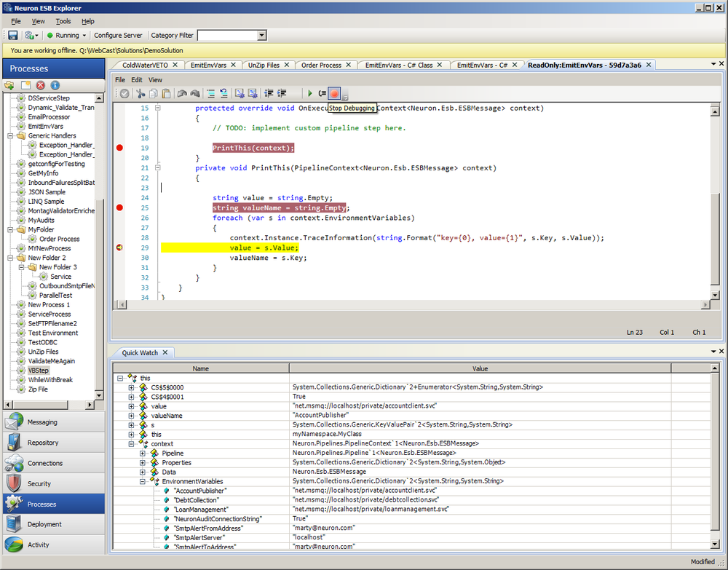The height and width of the screenshot is (570, 728).
Task: Click the code editor vertical scrollbar down arrow
Action: tap(715, 295)
